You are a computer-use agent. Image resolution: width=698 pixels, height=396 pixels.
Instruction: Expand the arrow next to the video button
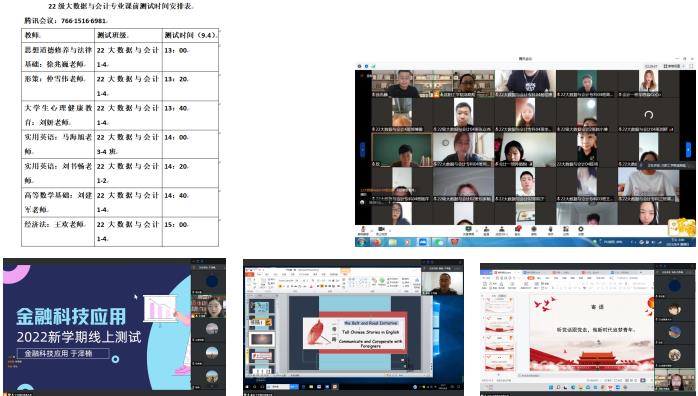[x=390, y=230]
